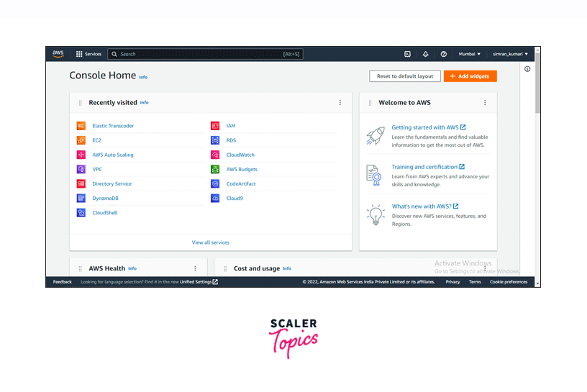The width and height of the screenshot is (587, 392).
Task: Open Recently visited widget options menu
Action: click(340, 103)
